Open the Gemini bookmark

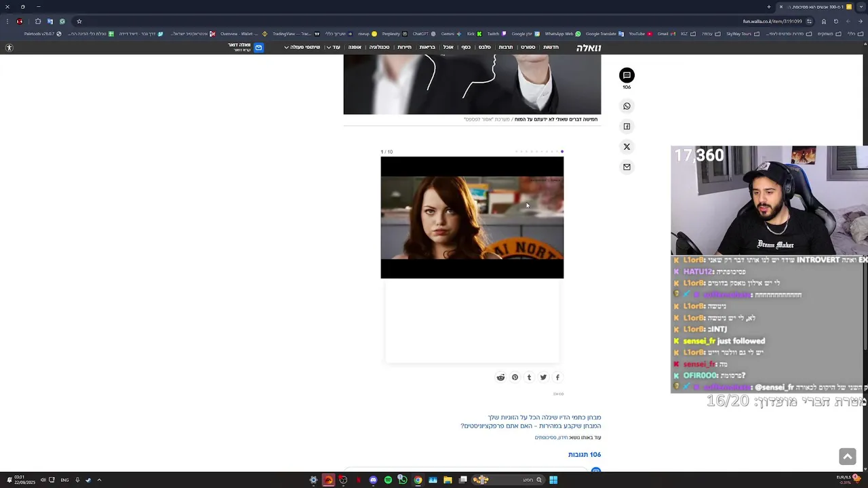[x=452, y=34]
